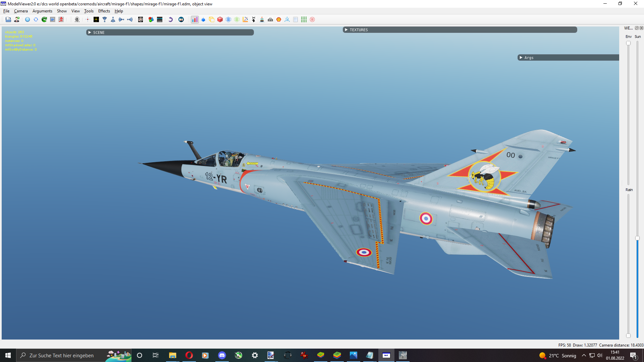Click the red running figure icon
Image resolution: width=644 pixels, height=362 pixels.
tap(61, 19)
